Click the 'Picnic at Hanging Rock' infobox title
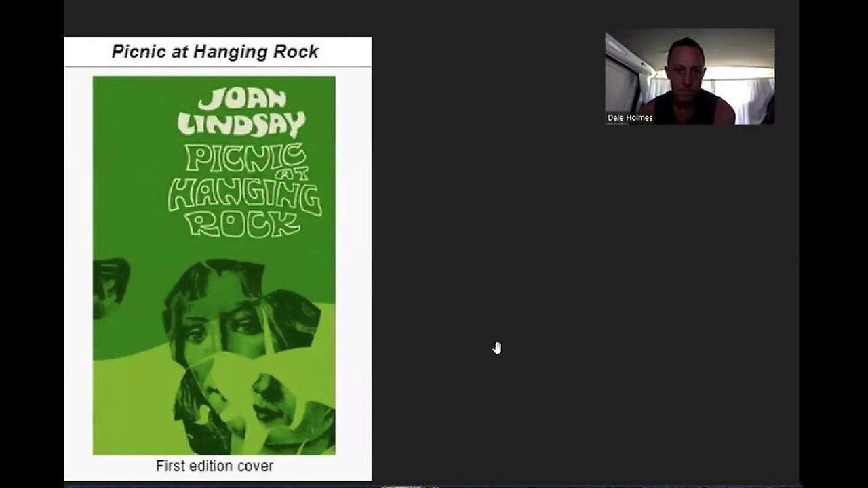This screenshot has height=488, width=868. point(215,52)
